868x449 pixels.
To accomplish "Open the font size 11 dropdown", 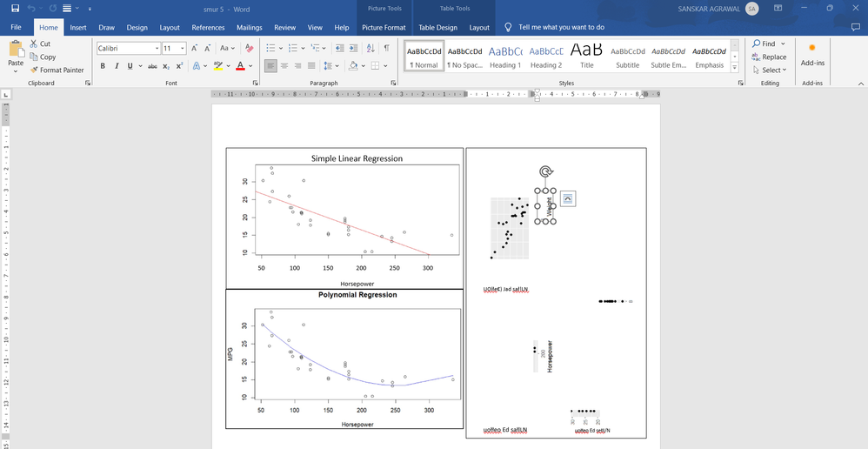I will point(182,49).
